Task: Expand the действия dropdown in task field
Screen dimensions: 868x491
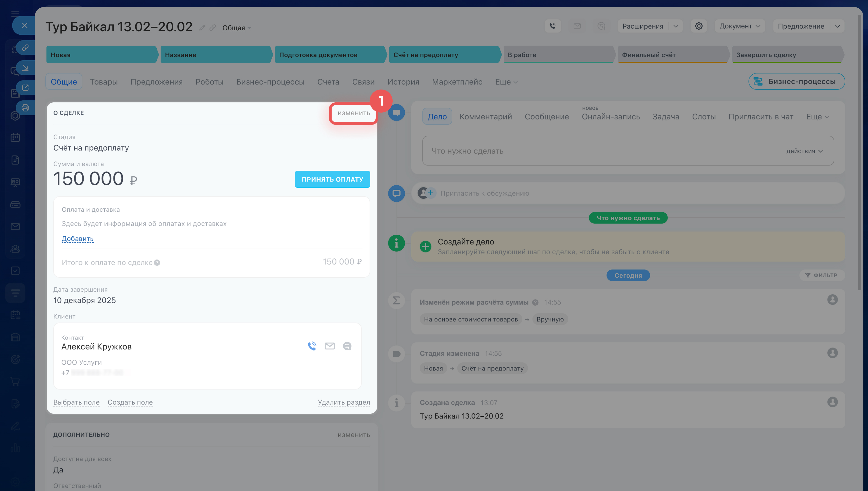Action: 804,151
